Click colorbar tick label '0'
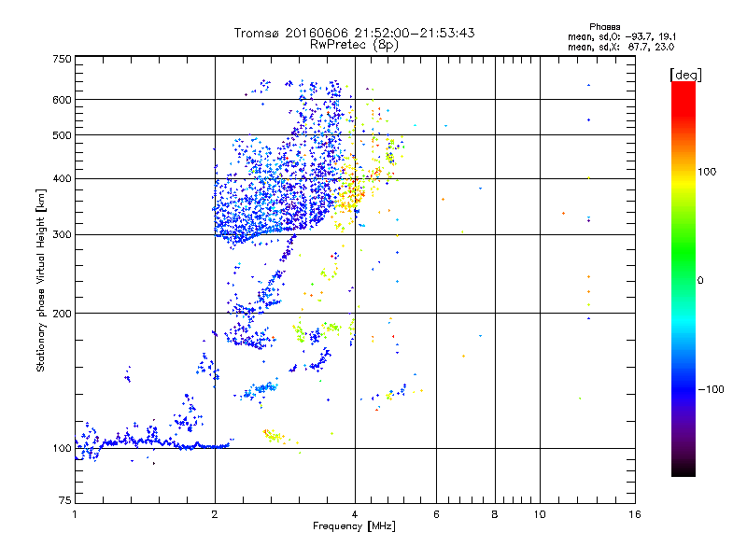The height and width of the screenshot is (560, 747). [x=700, y=281]
